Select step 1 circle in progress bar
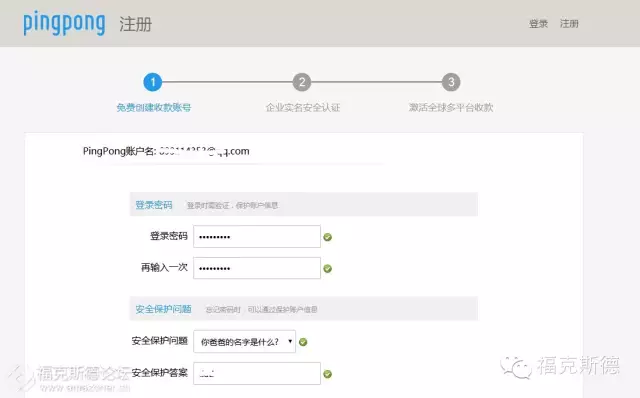Screen dimensions: 640x398 [153, 82]
